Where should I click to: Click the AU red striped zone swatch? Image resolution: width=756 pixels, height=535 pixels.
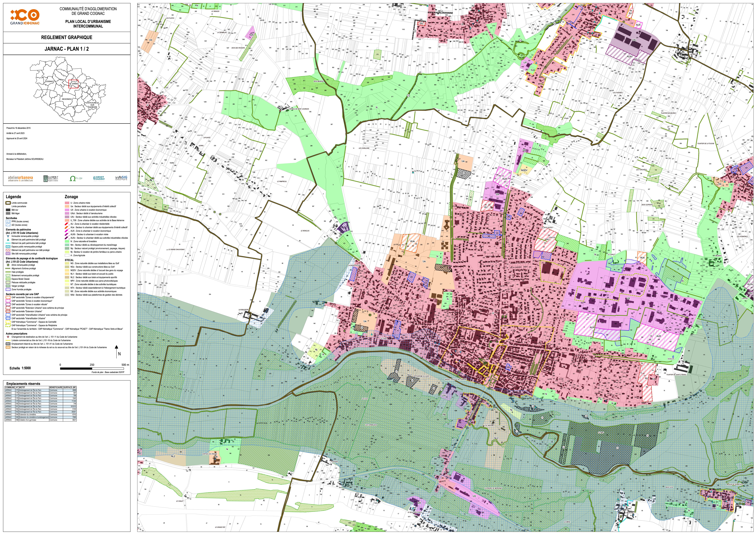(x=67, y=224)
